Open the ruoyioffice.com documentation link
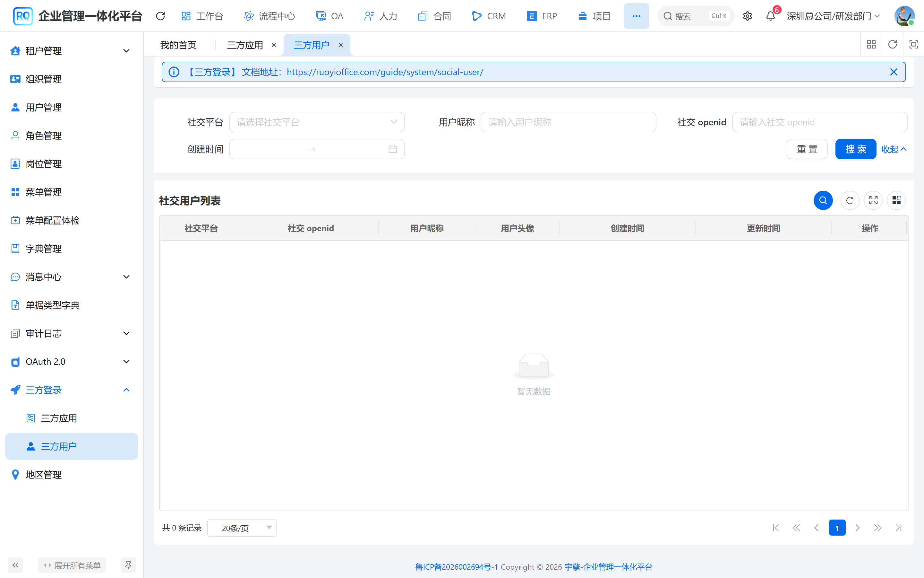This screenshot has height=578, width=924. [385, 72]
